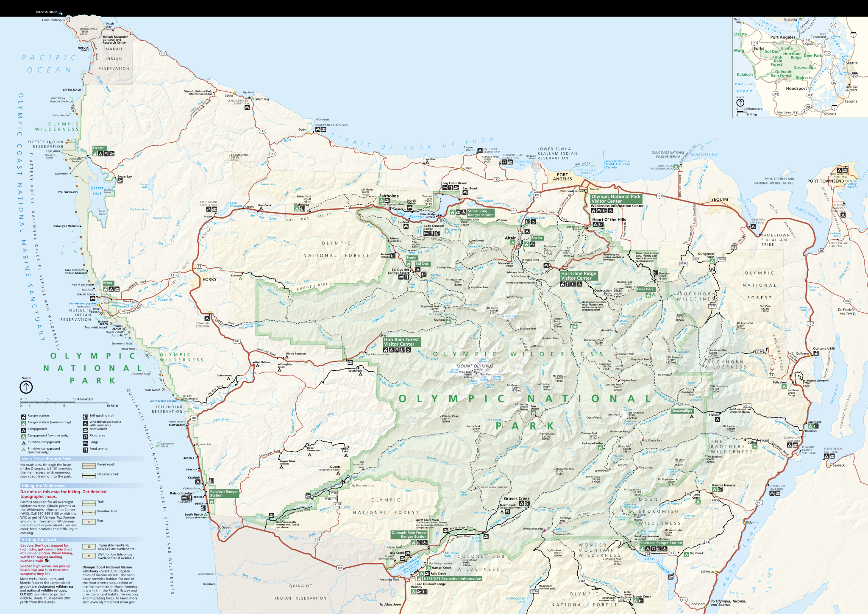The width and height of the screenshot is (868, 614).
Task: Click the Impassable headland legend swatch
Action: click(89, 547)
